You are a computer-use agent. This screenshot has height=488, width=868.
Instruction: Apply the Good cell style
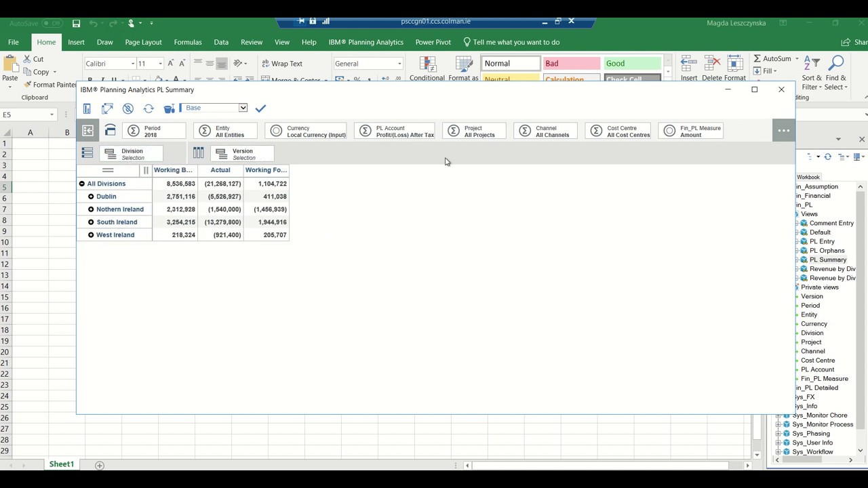pos(632,64)
